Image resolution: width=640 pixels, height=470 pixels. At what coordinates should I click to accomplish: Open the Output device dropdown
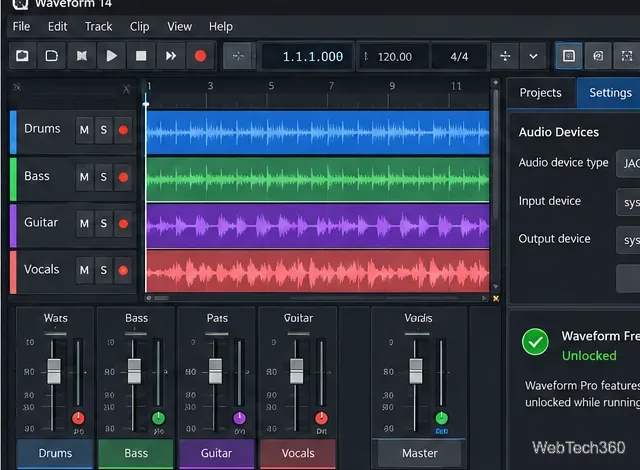pyautogui.click(x=628, y=240)
